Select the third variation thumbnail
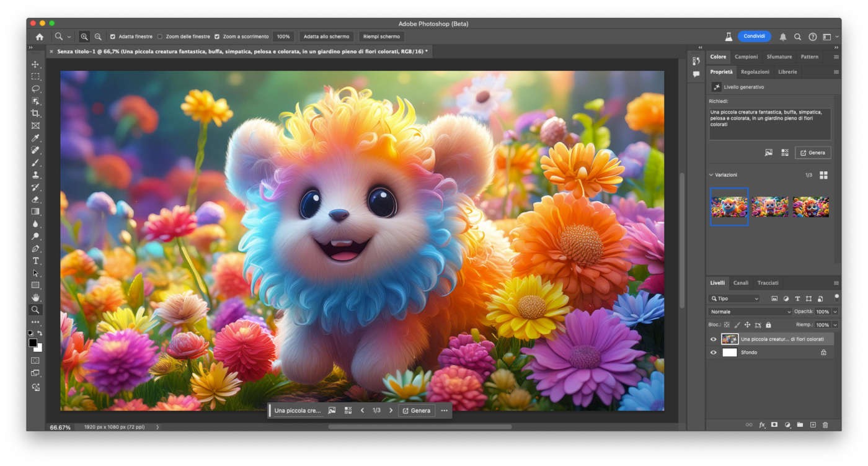The height and width of the screenshot is (466, 868). click(810, 207)
